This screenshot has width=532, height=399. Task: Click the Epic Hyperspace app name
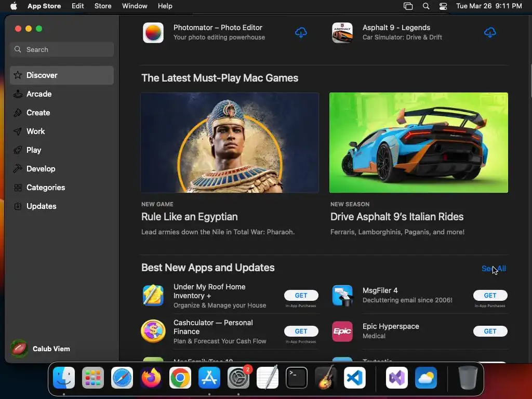click(x=391, y=326)
